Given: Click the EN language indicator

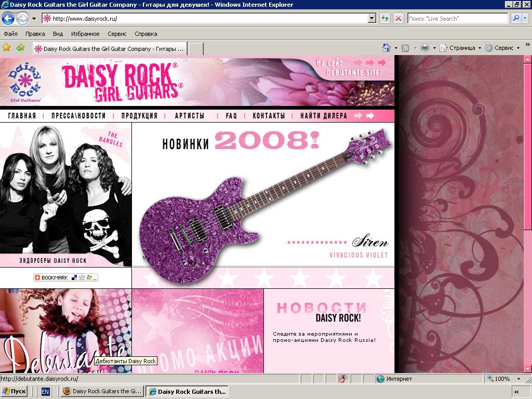Looking at the screenshot, I should tap(45, 392).
